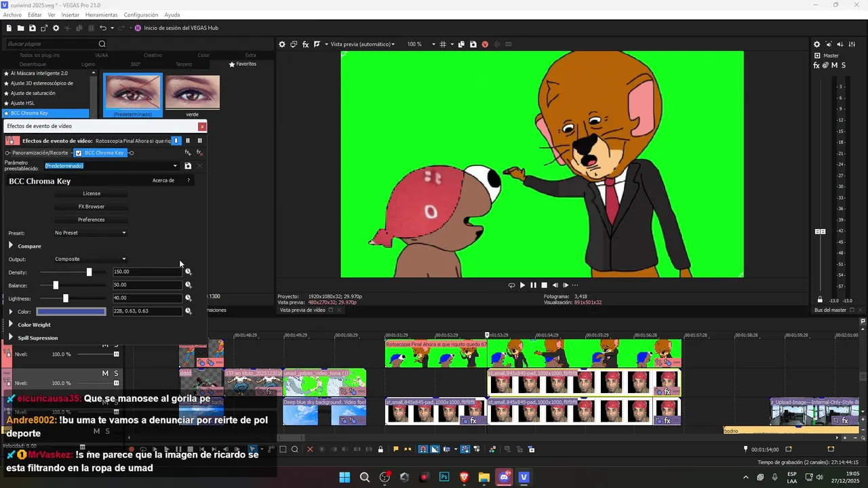Screen dimensions: 868x488
Task: Open the Insertar menu
Action: 71,14
